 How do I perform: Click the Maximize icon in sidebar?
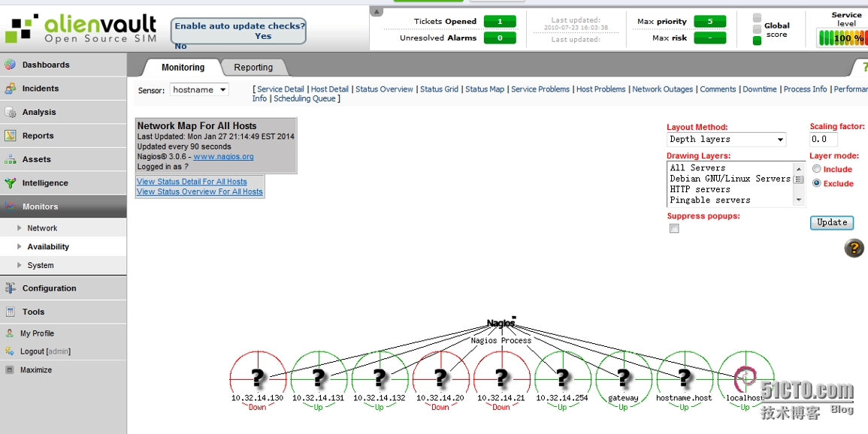click(10, 370)
